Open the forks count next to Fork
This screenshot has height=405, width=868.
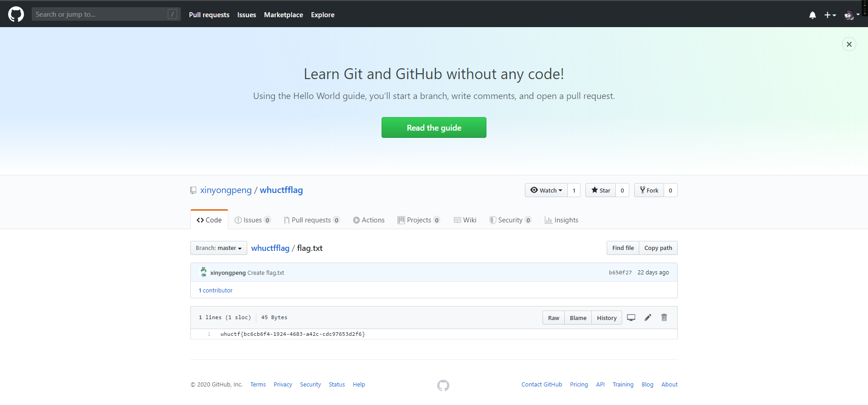click(x=670, y=190)
